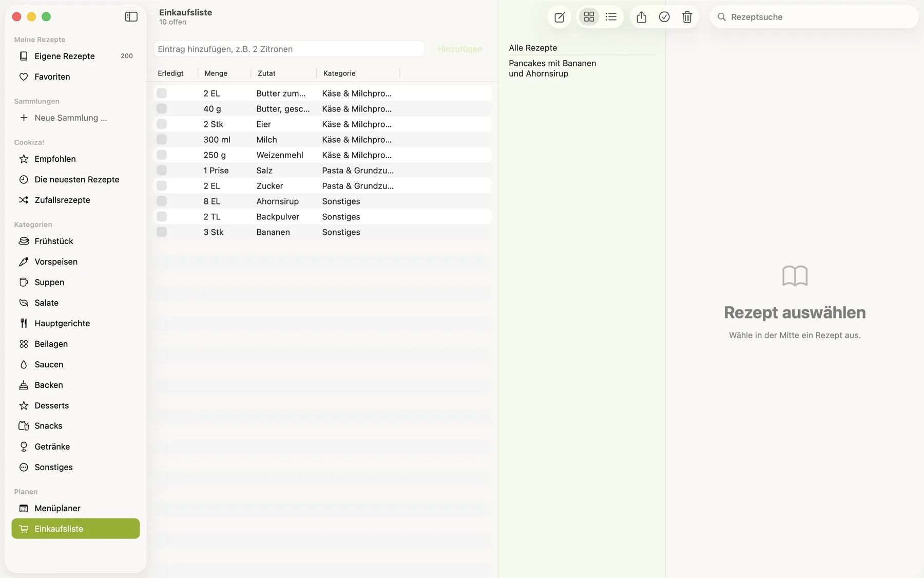Create Neue Sammlung with plus icon
Viewport: 924px width, 578px height.
(x=75, y=118)
